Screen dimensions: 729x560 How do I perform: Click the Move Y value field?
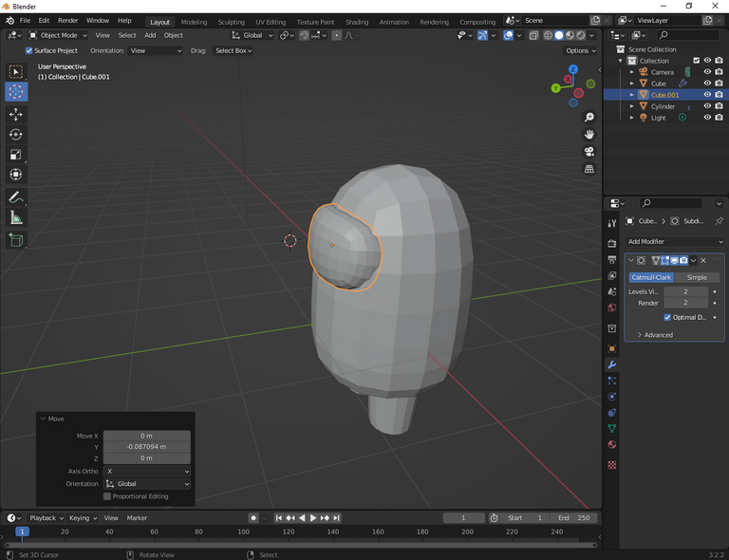pos(147,447)
